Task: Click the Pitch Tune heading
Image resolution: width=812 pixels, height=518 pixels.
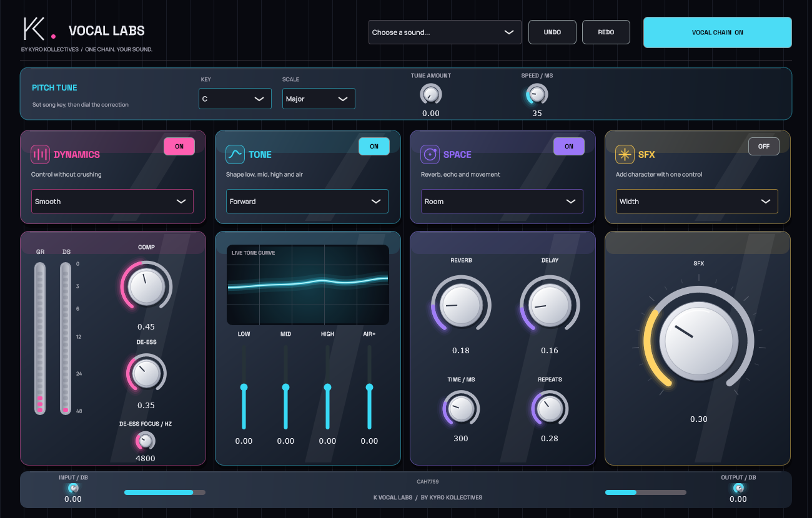Action: click(55, 88)
